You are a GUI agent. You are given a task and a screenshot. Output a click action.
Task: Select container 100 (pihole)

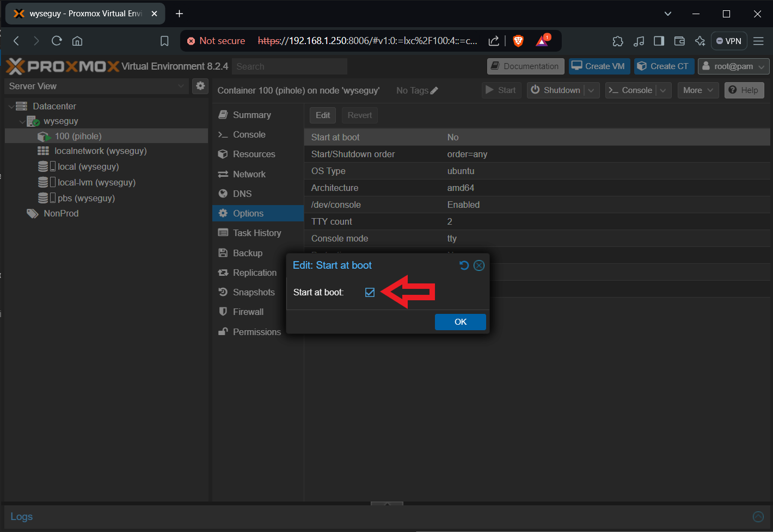pyautogui.click(x=106, y=136)
